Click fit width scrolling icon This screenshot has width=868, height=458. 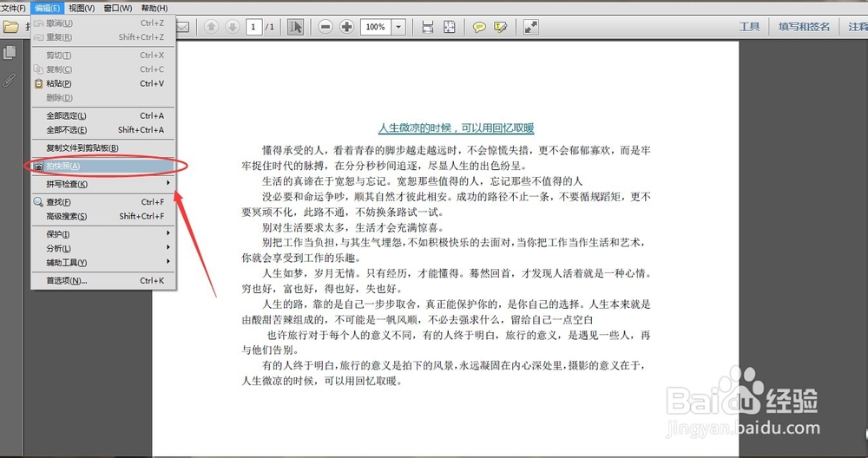427,27
